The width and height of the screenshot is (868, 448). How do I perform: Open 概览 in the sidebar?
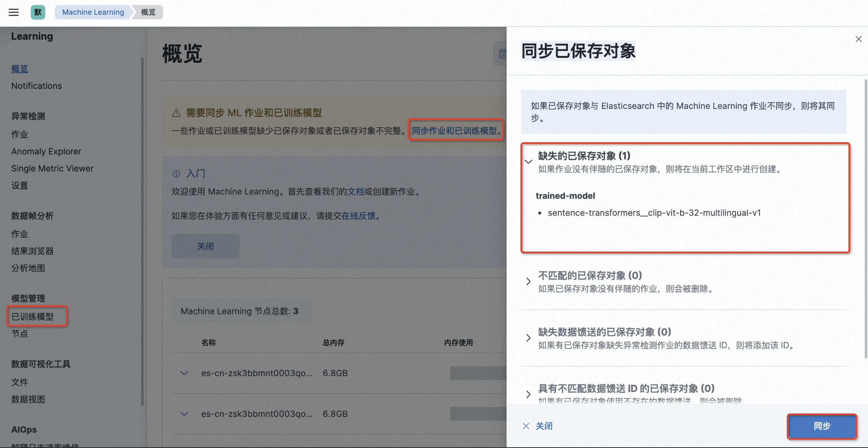pos(20,69)
